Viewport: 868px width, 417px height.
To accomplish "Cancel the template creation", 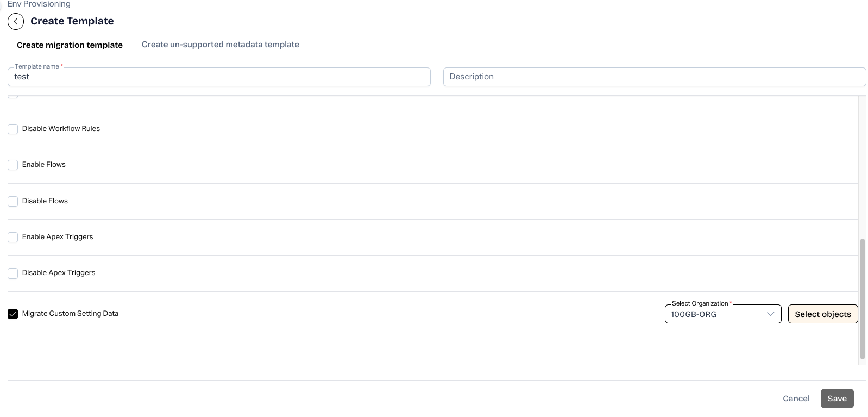I will 796,399.
